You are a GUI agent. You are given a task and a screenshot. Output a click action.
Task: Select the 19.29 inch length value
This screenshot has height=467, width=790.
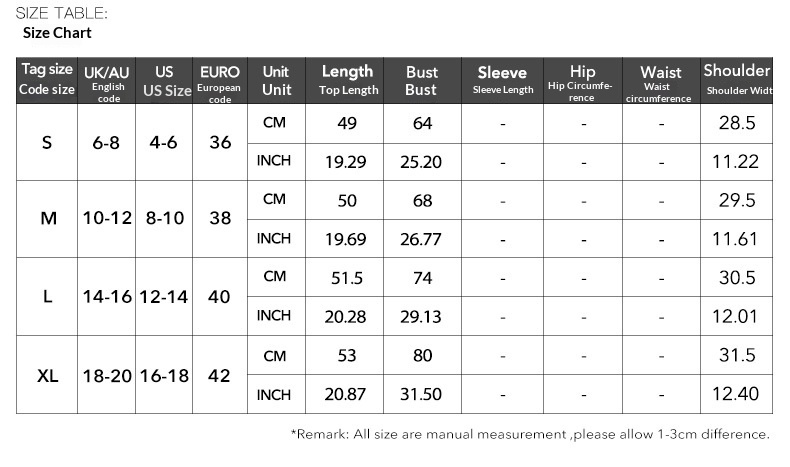(x=346, y=162)
